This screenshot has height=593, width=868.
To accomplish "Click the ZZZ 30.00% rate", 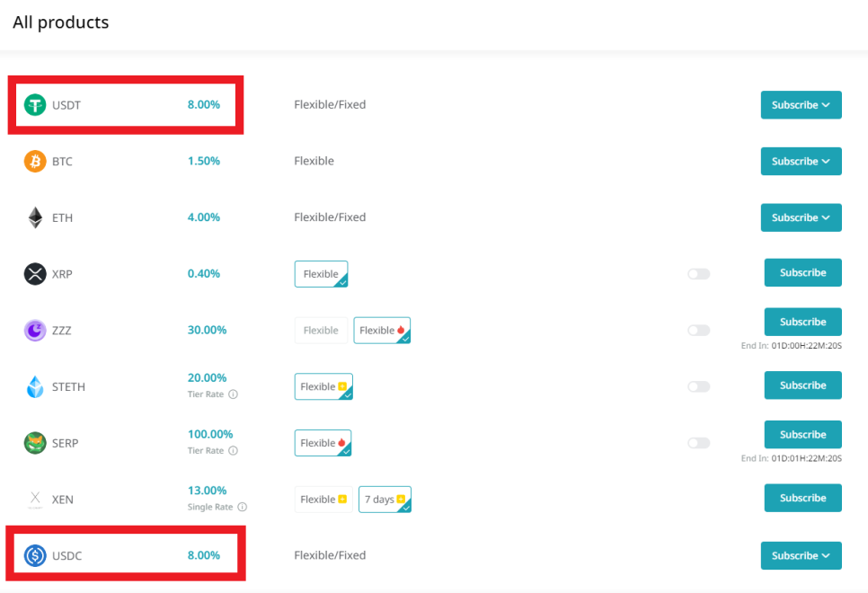I will click(207, 330).
